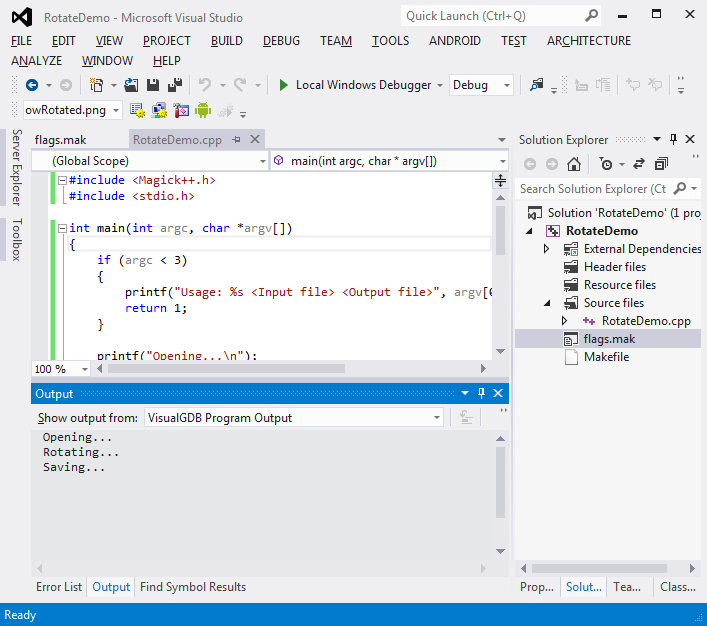The width and height of the screenshot is (707, 626).
Task: Click the Search Solution Explorer input field
Action: click(592, 189)
